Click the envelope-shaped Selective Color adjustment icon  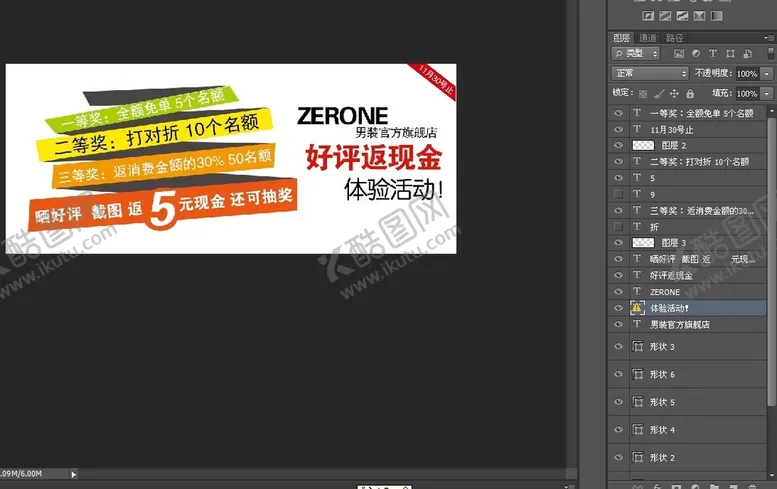[x=699, y=16]
